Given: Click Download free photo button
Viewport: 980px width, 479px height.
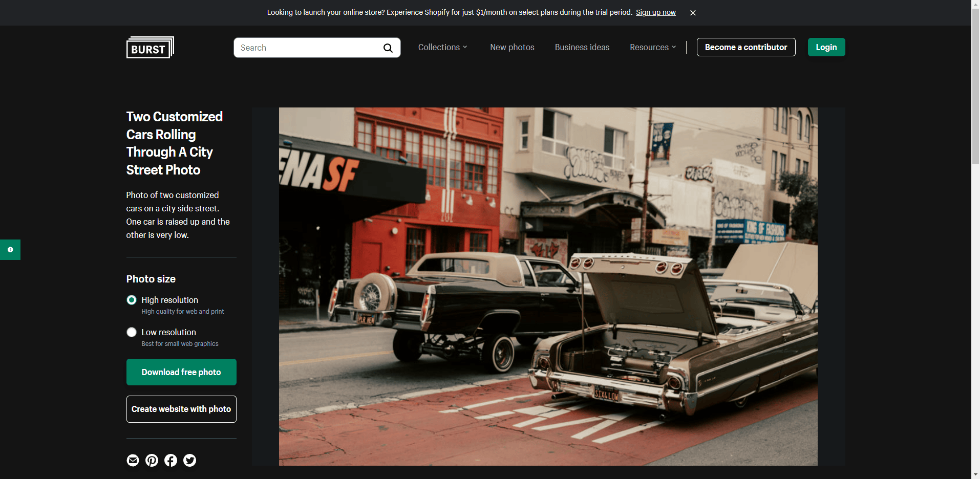Looking at the screenshot, I should pyautogui.click(x=181, y=372).
